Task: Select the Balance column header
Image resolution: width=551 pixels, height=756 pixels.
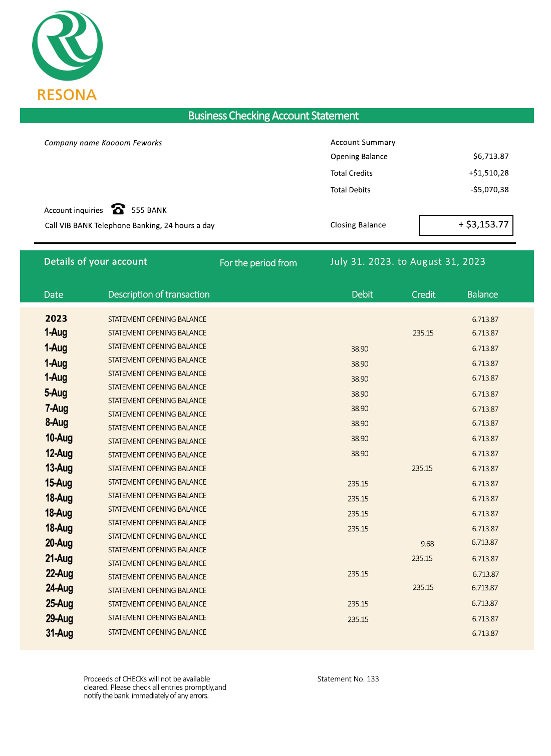Action: point(482,294)
